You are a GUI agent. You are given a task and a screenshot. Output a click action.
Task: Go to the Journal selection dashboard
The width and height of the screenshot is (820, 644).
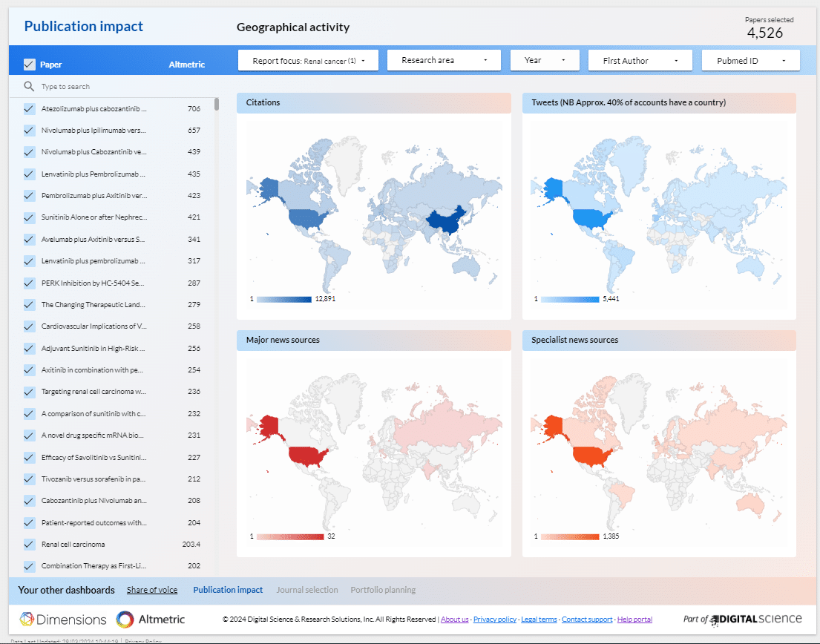click(x=306, y=590)
